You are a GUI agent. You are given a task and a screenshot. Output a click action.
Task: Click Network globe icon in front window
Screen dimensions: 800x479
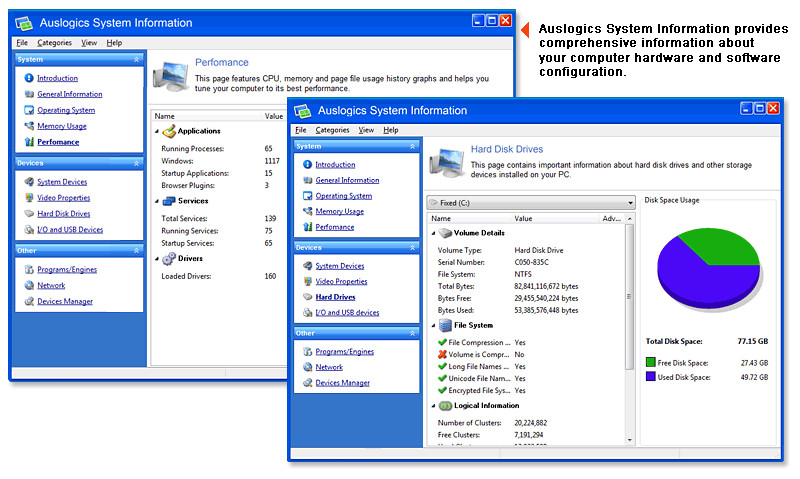[307, 367]
